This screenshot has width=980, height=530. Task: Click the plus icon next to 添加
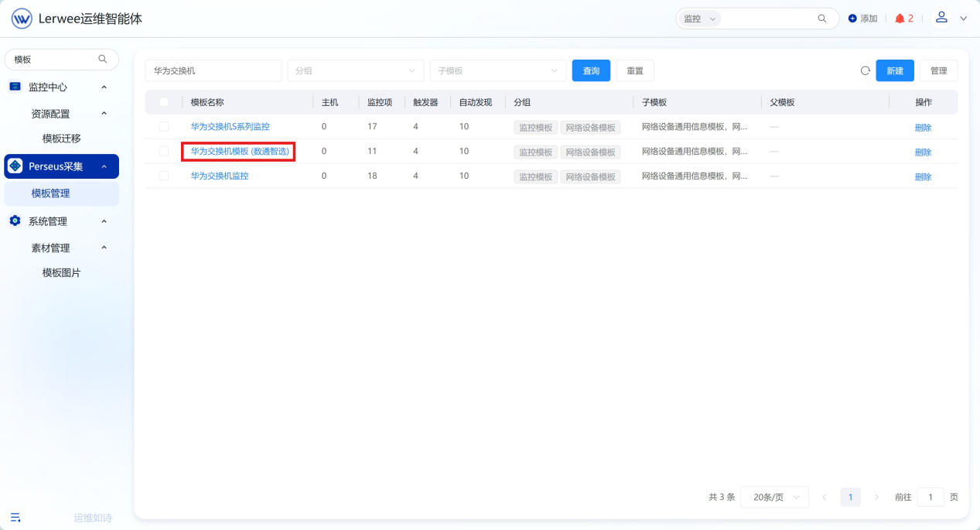tap(852, 19)
